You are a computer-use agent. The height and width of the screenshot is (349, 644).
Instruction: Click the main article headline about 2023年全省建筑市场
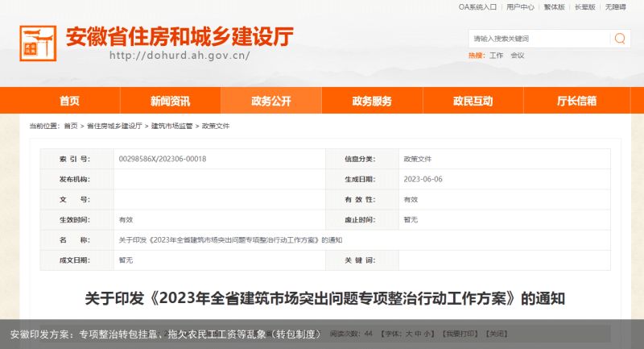point(325,298)
